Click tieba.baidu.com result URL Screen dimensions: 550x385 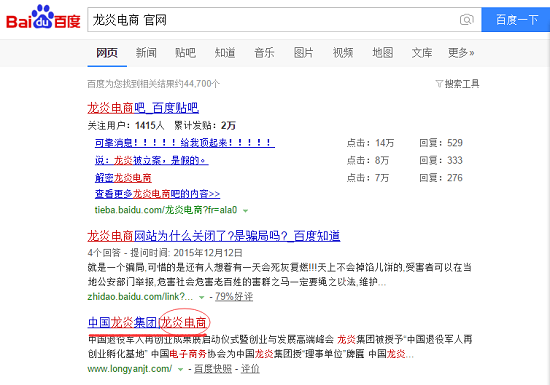[166, 210]
